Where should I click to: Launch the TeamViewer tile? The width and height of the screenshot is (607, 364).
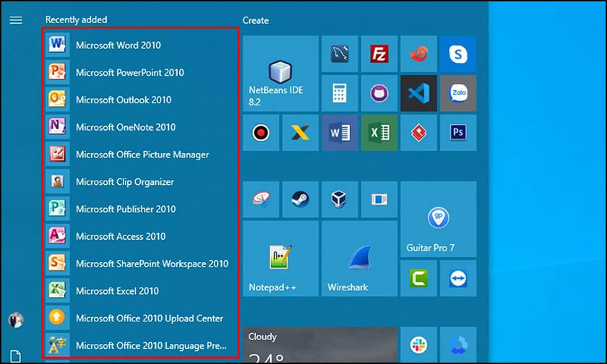click(x=457, y=278)
